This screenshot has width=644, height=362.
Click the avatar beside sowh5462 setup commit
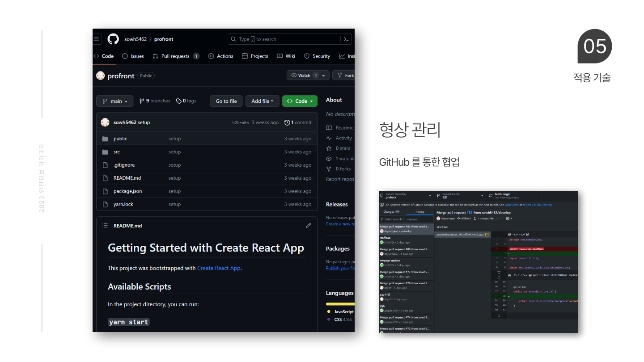[x=105, y=122]
